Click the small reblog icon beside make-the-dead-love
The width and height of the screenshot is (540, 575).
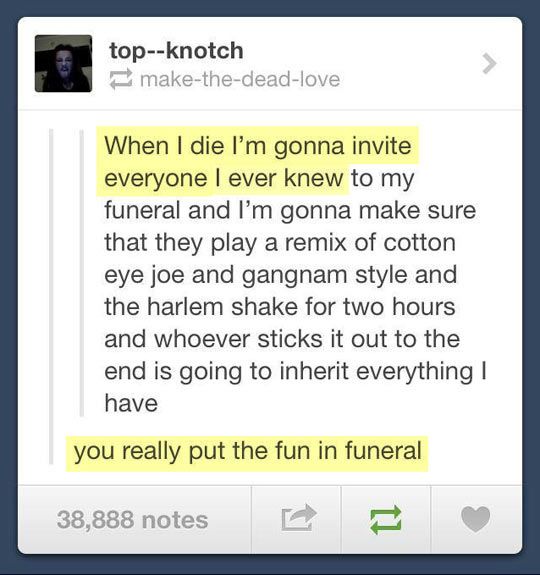[x=121, y=79]
